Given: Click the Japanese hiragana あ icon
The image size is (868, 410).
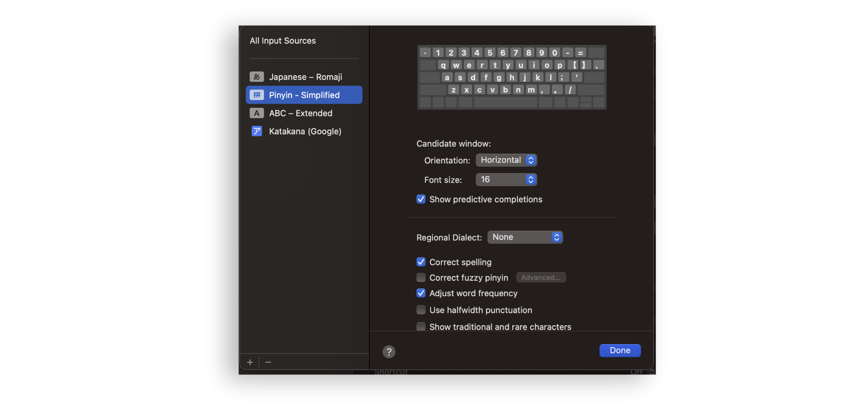Looking at the screenshot, I should tap(257, 77).
